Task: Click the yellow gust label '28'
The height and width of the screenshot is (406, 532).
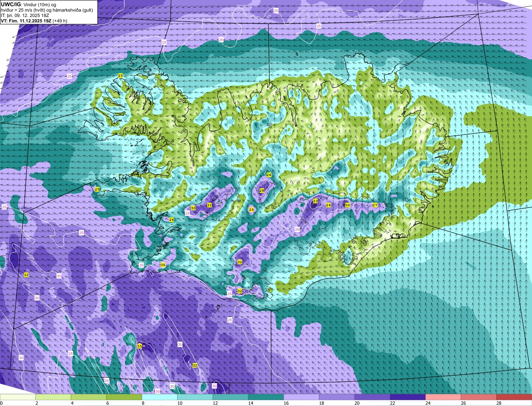Action: coord(262,191)
